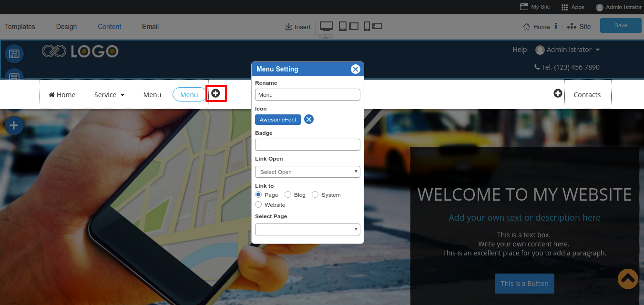Click the site logo
This screenshot has height=305, width=644.
(80, 51)
